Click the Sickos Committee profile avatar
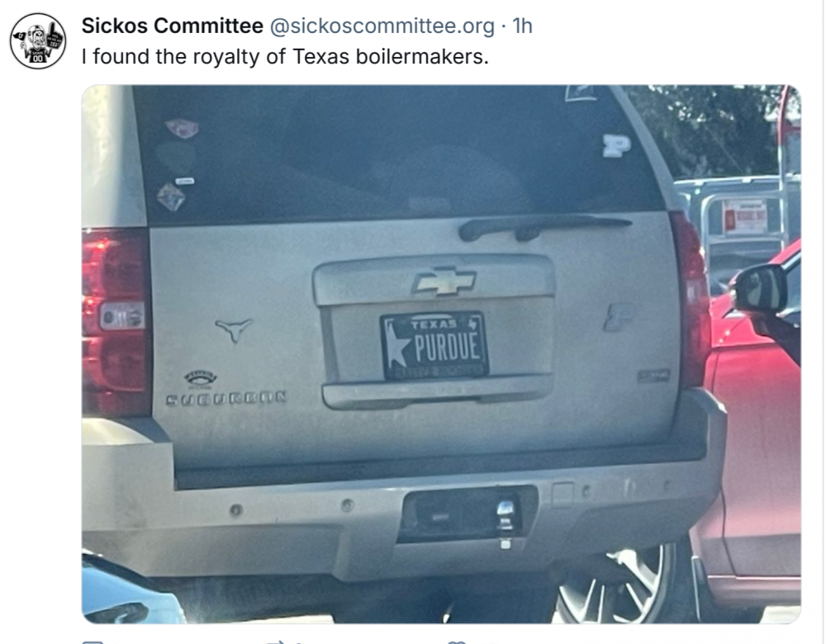This screenshot has width=826, height=644. click(x=38, y=41)
